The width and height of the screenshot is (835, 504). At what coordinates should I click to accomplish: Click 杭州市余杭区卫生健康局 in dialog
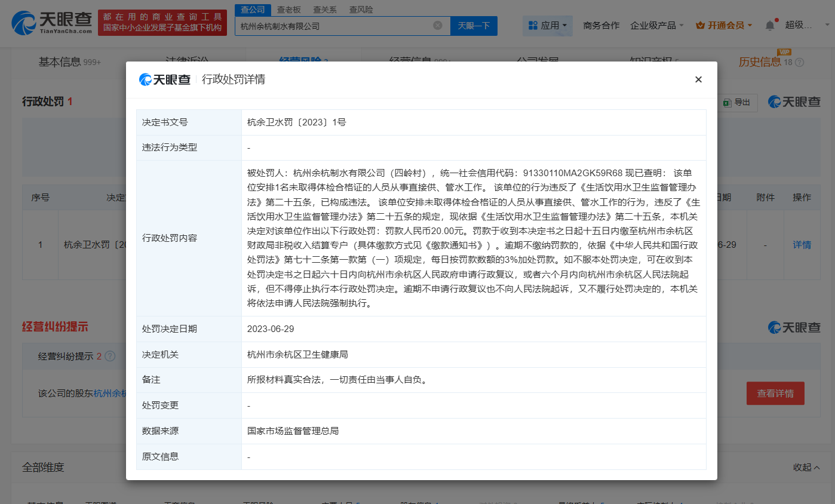[297, 355]
